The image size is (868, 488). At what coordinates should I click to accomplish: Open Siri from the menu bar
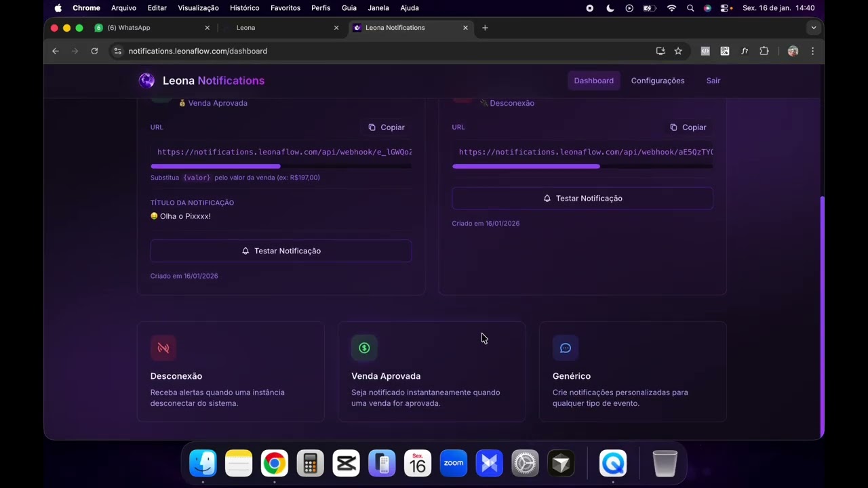(x=707, y=8)
